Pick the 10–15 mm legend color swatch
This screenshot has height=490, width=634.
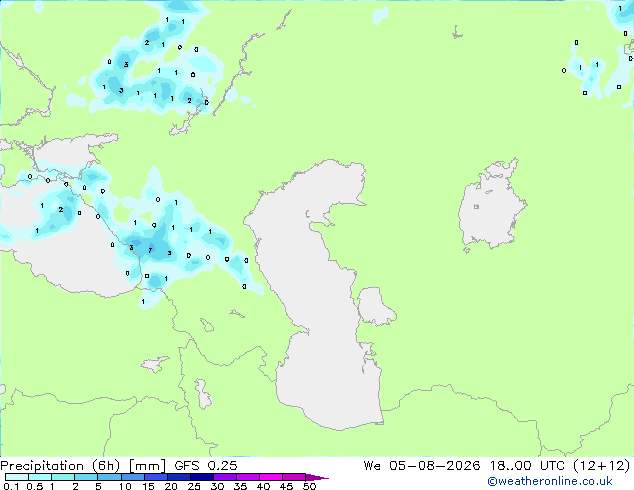click(x=132, y=477)
